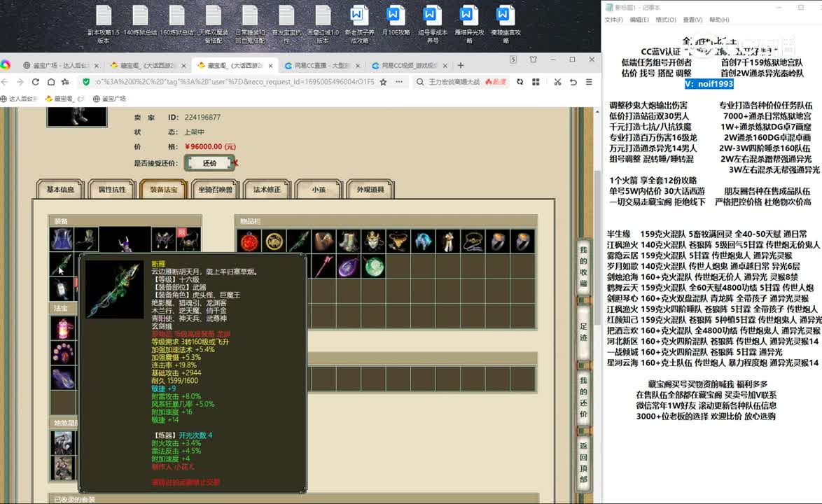The width and height of the screenshot is (822, 504).
Task: Select the pink spear in inventory
Action: pos(323,267)
